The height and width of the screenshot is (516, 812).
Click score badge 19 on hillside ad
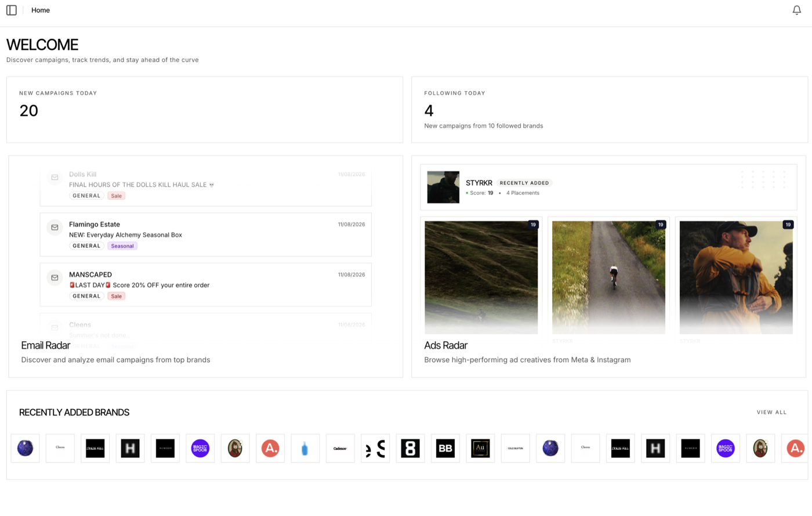point(532,225)
